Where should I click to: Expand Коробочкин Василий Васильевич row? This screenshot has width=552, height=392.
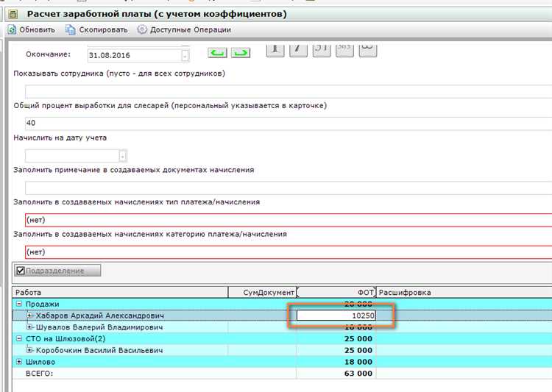click(30, 350)
